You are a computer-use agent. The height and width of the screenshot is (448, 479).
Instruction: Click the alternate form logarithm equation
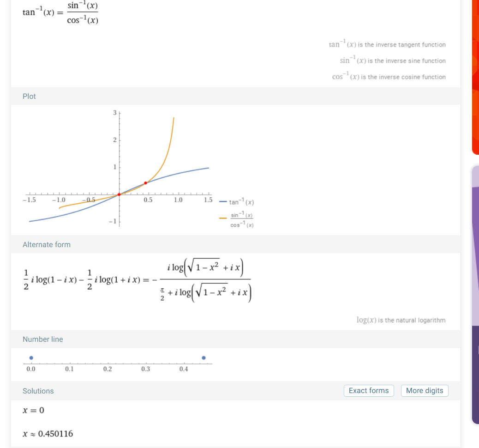tap(137, 280)
